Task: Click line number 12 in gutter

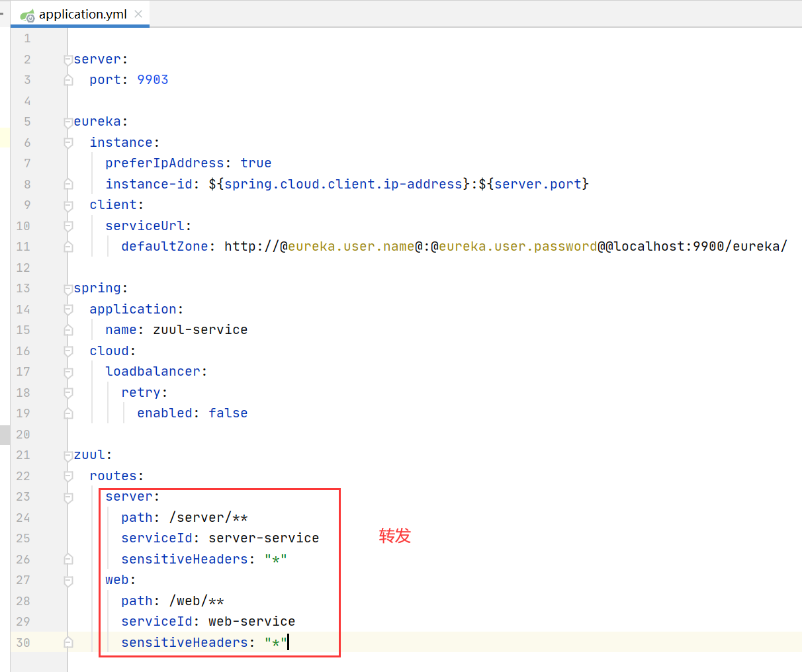Action: (23, 268)
